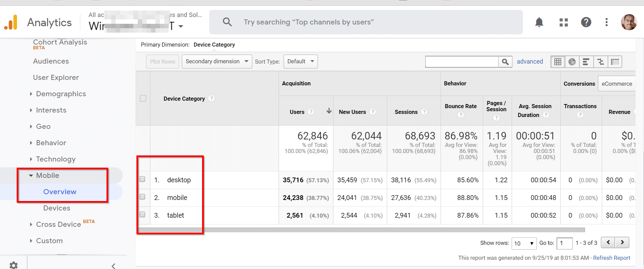Click help icon under Pages / Session
Image resolution: width=644 pixels, height=269 pixels.
point(496,118)
